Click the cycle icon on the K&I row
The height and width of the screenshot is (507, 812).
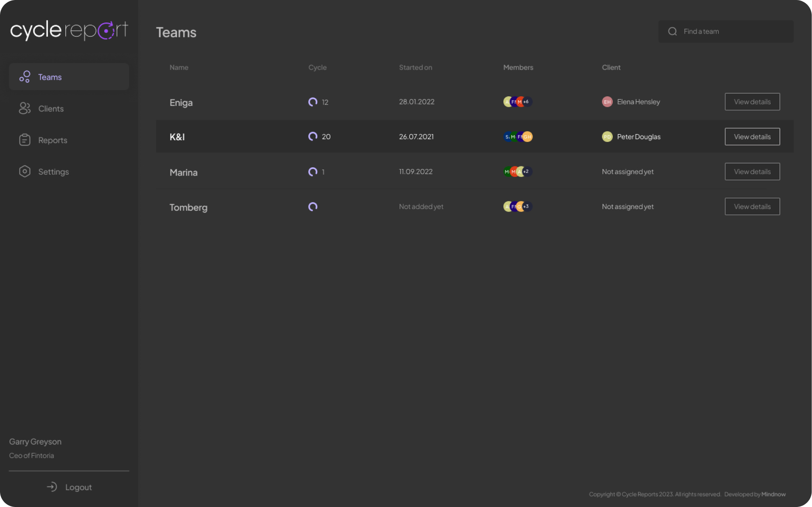(x=313, y=136)
